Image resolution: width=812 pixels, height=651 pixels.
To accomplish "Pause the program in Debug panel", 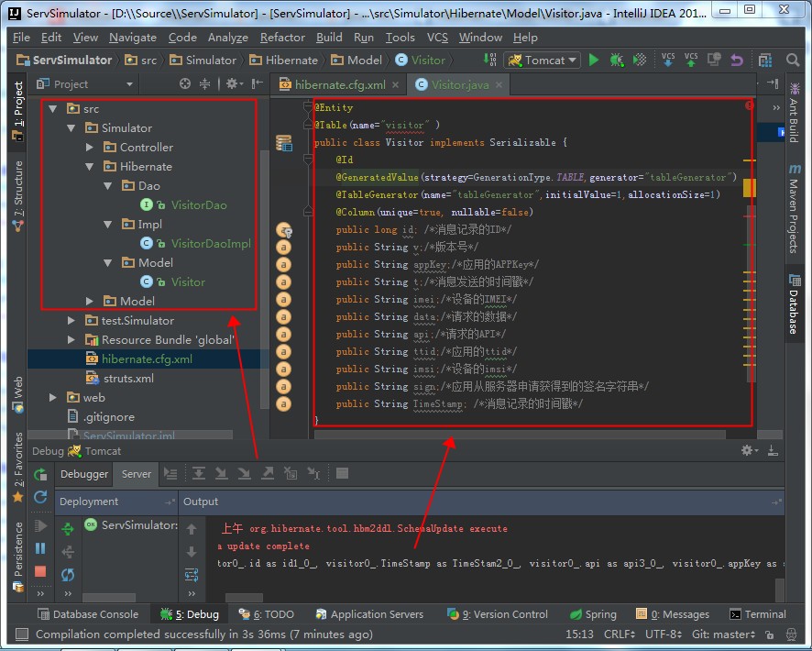I will pos(40,548).
